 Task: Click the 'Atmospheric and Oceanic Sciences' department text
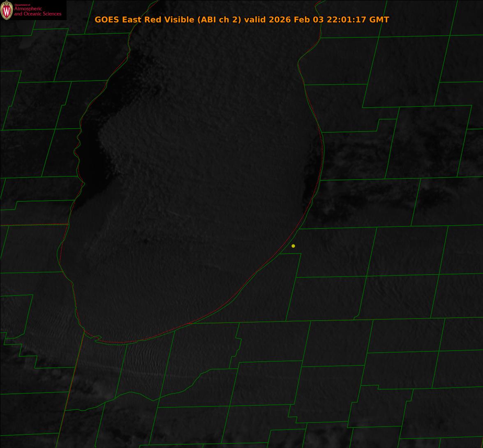(x=37, y=11)
